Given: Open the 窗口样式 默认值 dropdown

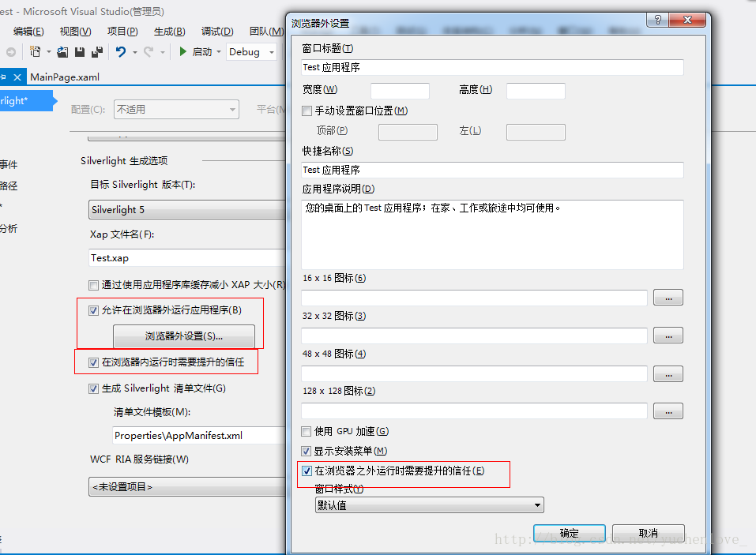Looking at the screenshot, I should tap(429, 505).
